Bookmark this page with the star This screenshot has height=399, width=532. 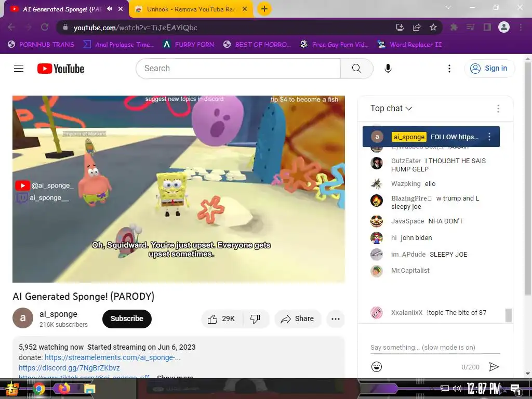click(x=433, y=27)
